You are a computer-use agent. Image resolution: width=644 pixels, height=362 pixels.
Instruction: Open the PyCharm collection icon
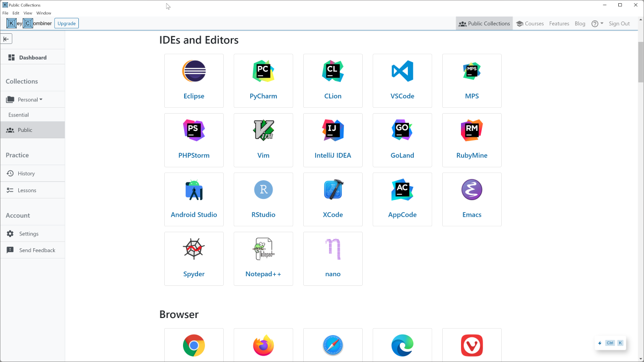(x=264, y=71)
